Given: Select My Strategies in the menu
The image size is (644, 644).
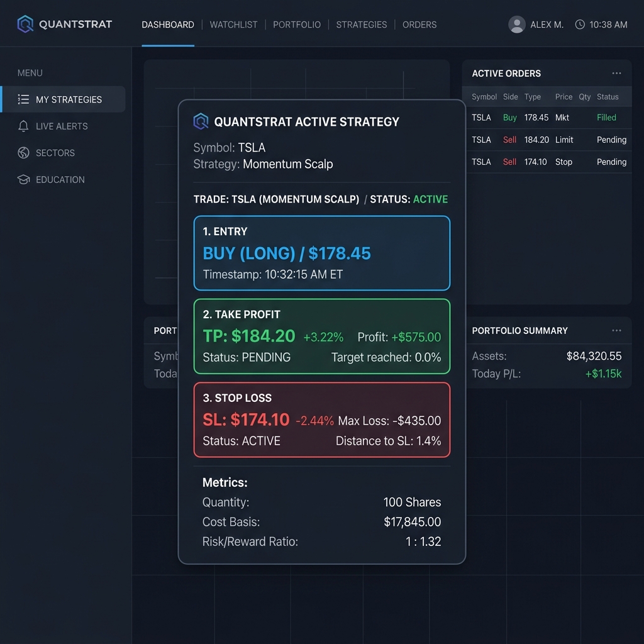Looking at the screenshot, I should click(x=64, y=99).
